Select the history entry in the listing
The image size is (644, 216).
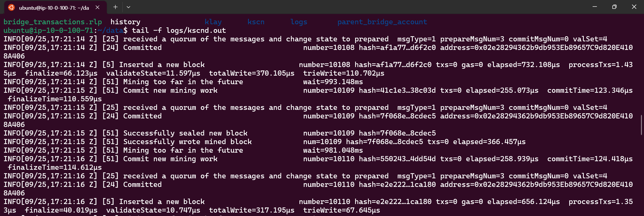pos(125,22)
